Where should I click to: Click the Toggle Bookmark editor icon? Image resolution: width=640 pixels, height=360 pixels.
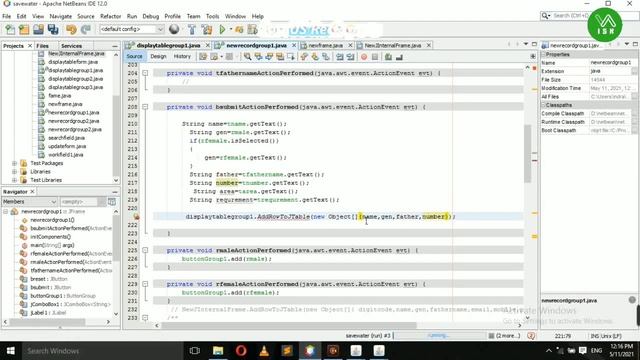click(326, 57)
